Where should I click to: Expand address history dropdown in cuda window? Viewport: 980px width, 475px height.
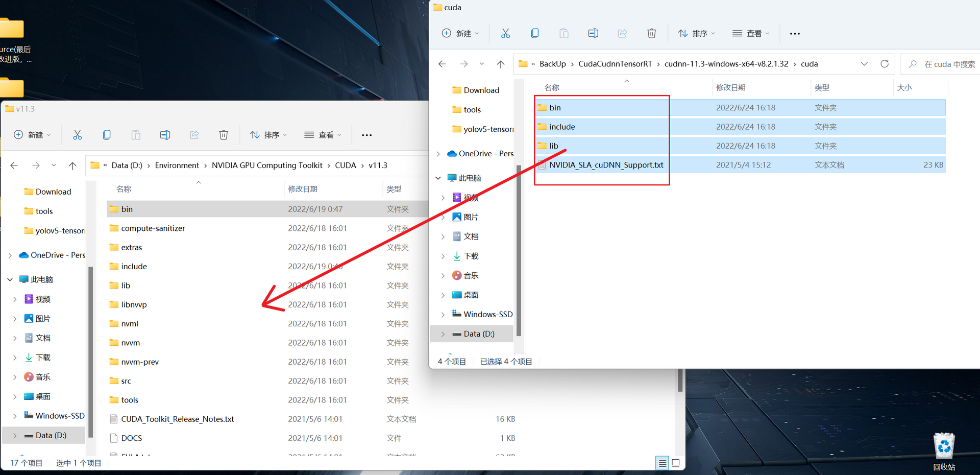click(x=864, y=64)
